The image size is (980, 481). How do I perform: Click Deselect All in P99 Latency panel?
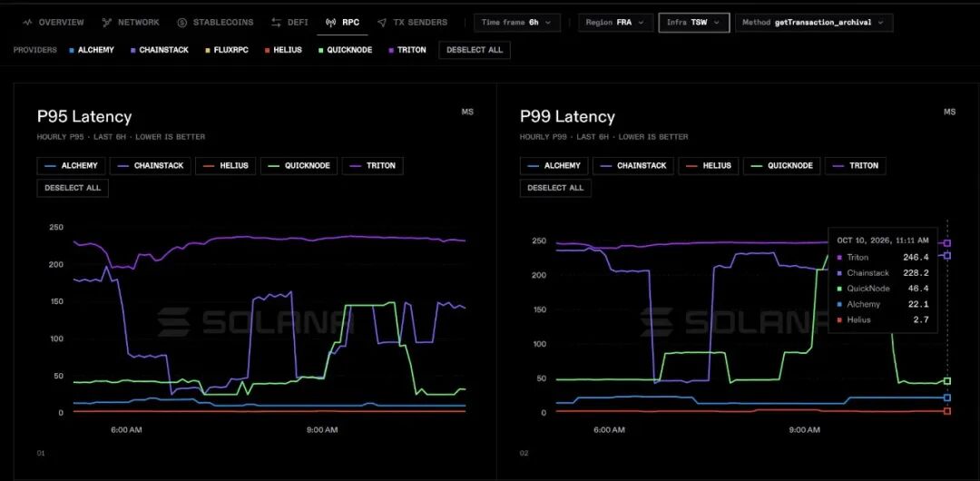(x=555, y=188)
